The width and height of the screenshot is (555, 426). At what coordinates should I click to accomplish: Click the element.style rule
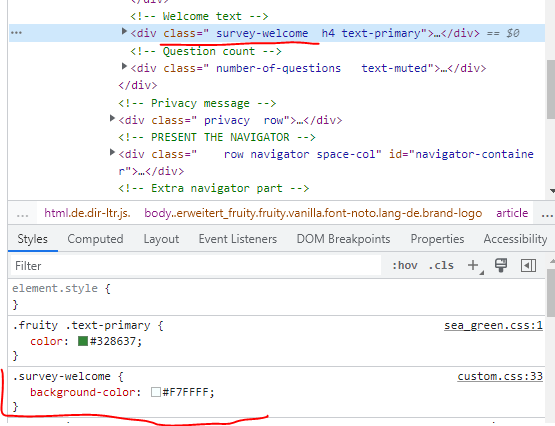click(x=55, y=288)
